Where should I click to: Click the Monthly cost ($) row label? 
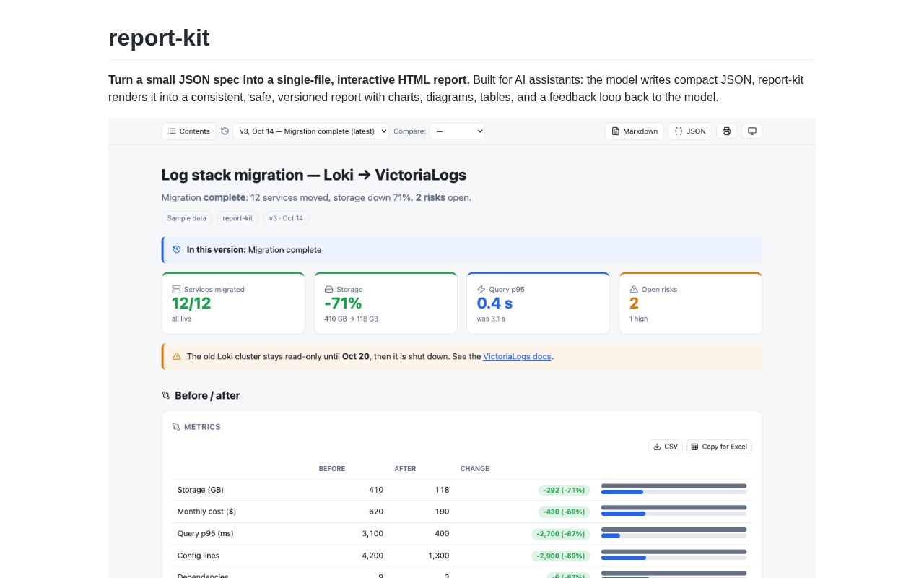(206, 512)
